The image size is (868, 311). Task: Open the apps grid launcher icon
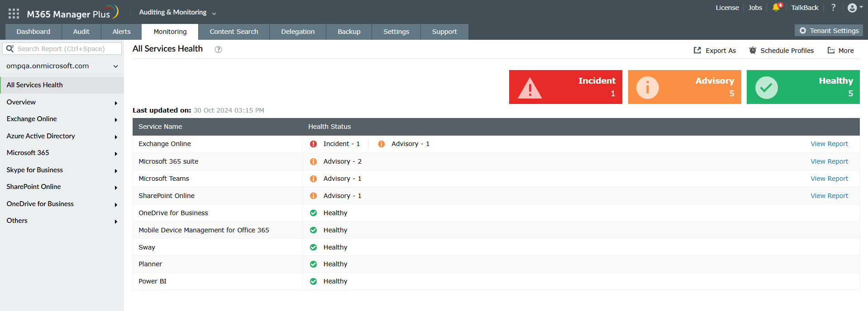pos(14,14)
